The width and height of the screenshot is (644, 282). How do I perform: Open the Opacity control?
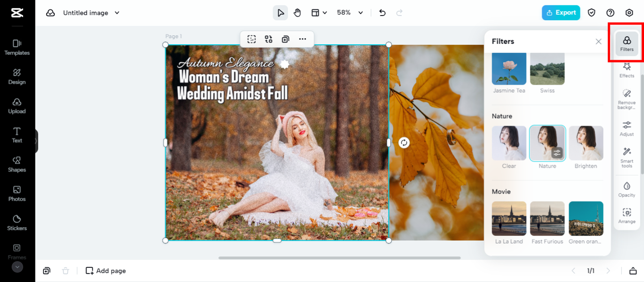coord(626,190)
